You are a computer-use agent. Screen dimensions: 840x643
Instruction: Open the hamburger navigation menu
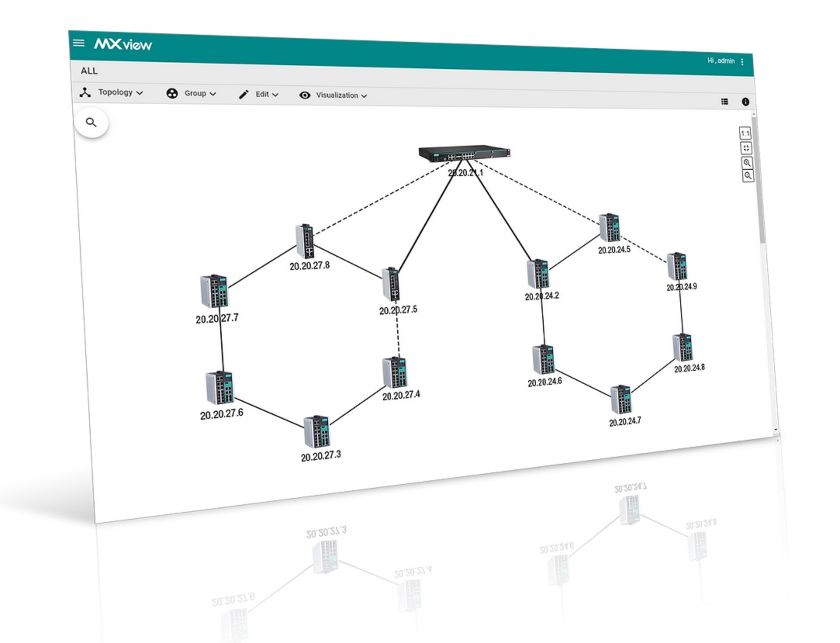tap(79, 43)
